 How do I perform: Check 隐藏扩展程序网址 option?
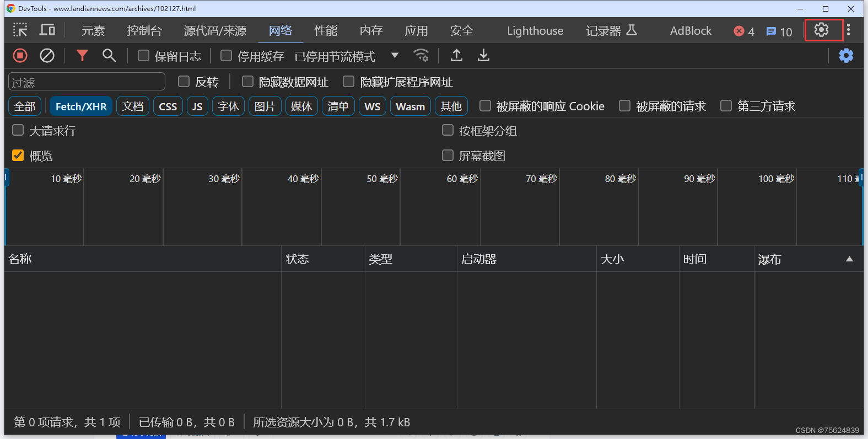click(348, 82)
